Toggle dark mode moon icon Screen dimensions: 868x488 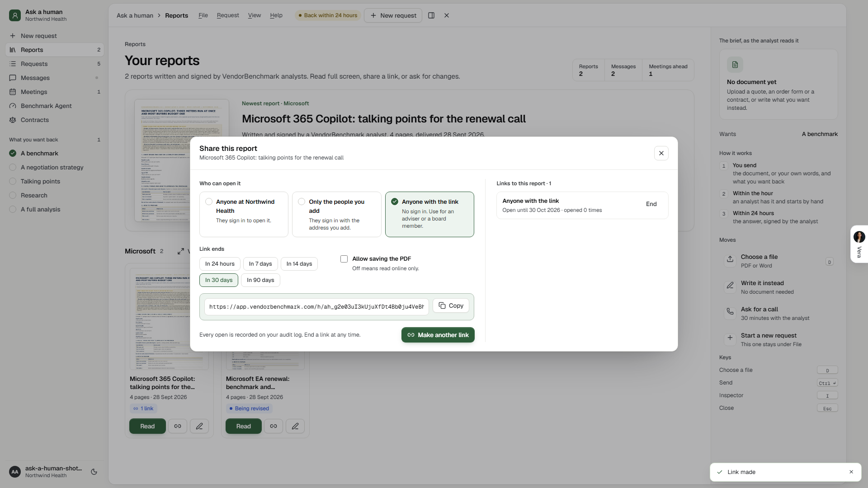(94, 472)
